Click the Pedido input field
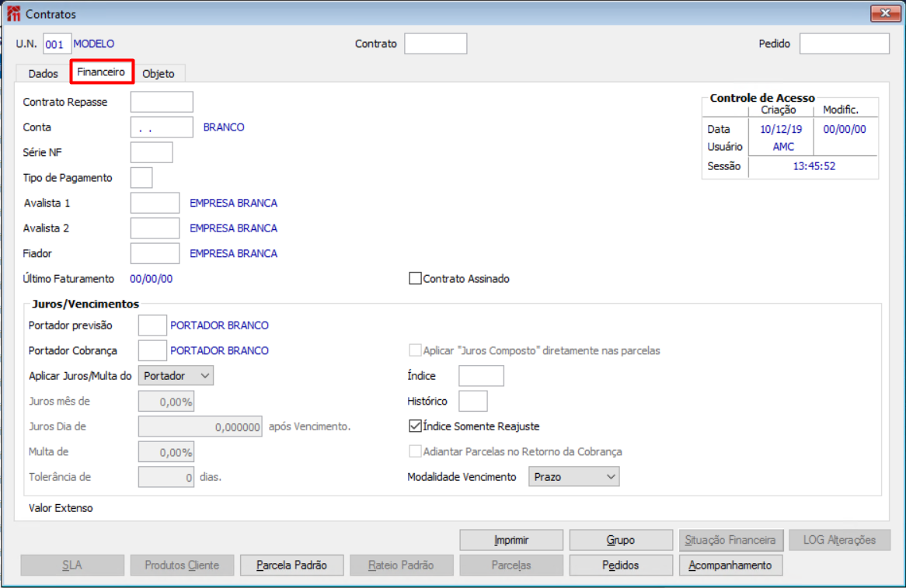Screen dimensions: 906x588 844,43
